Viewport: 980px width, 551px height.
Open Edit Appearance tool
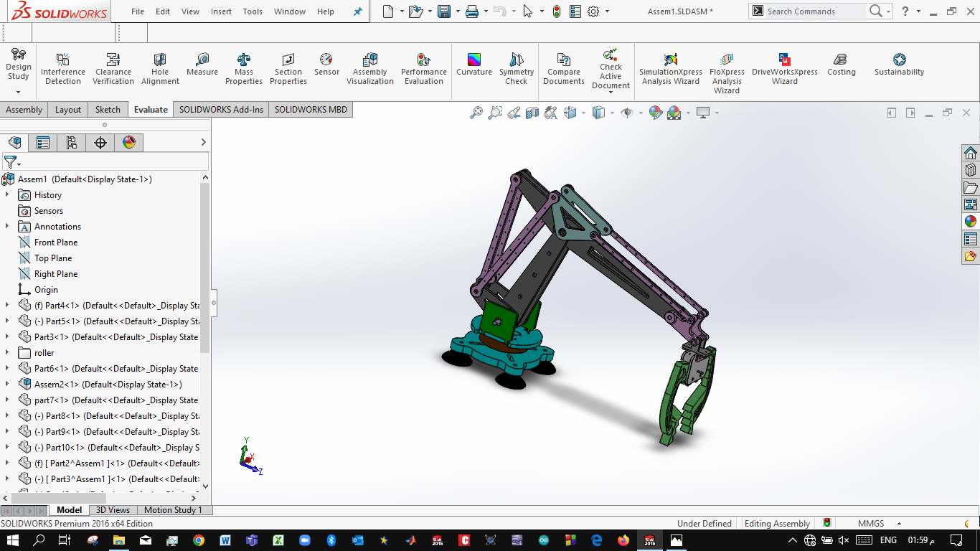[x=655, y=113]
